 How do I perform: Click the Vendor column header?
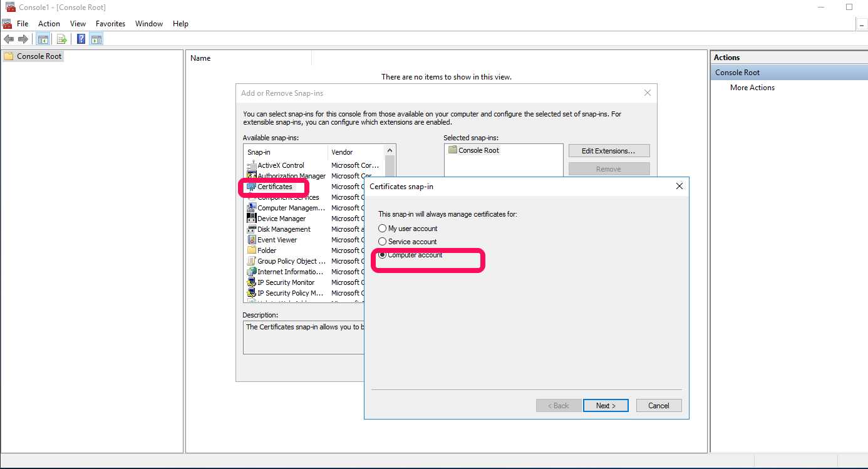pos(356,152)
